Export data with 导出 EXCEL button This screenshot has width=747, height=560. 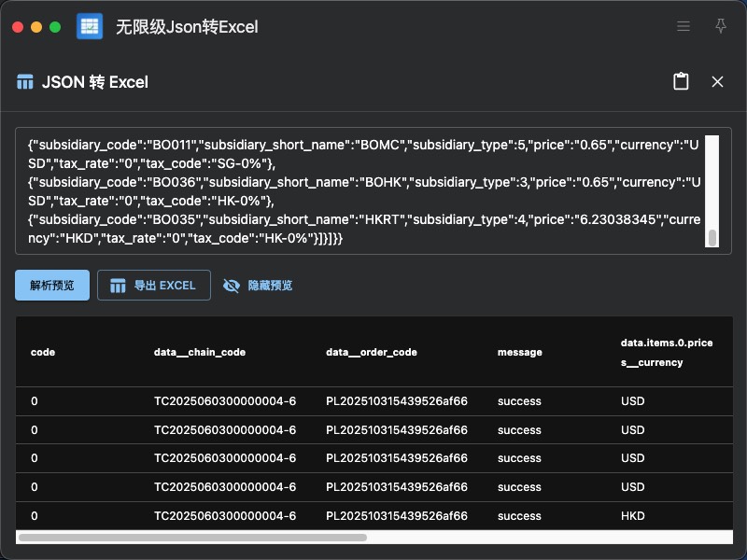coord(153,286)
